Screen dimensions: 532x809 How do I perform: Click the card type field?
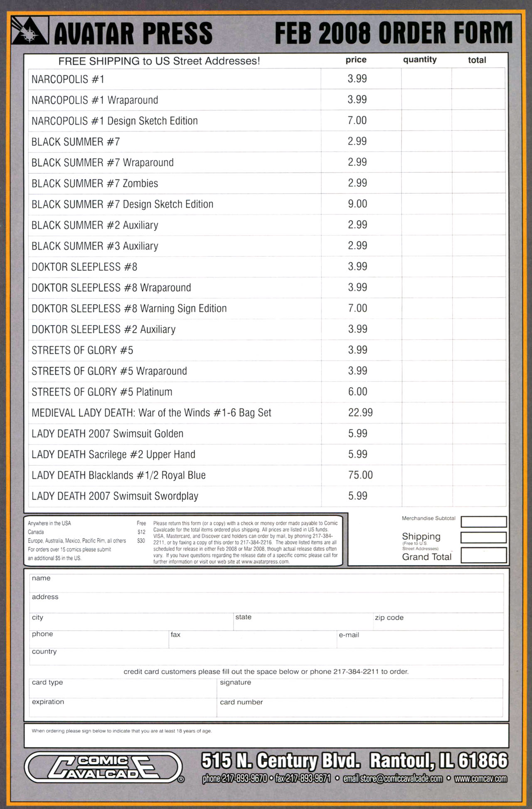[123, 688]
